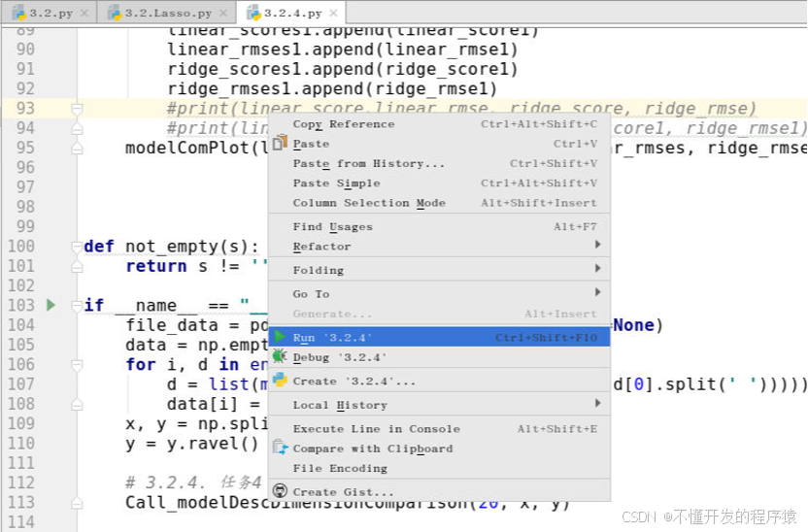
Task: Select Debug '3.2.4' menu entry
Action: 439,357
